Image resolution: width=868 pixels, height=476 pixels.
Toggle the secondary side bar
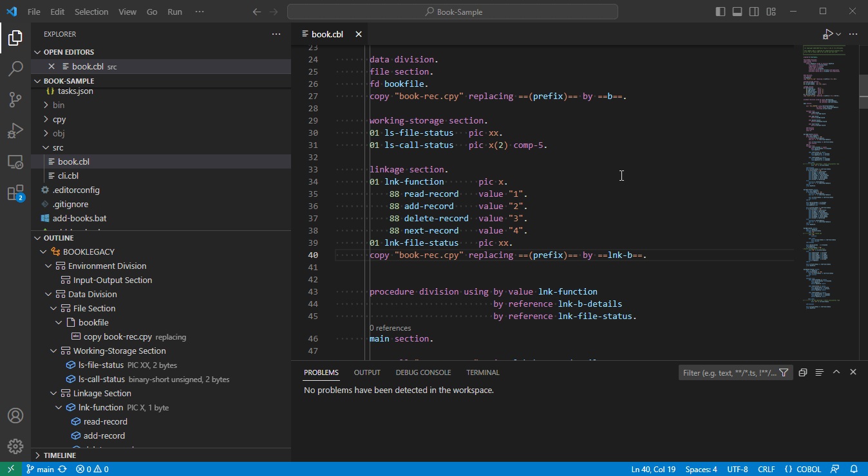[x=753, y=11]
